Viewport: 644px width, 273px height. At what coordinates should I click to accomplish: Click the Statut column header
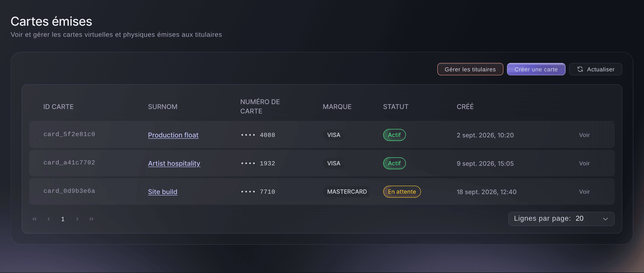(395, 107)
